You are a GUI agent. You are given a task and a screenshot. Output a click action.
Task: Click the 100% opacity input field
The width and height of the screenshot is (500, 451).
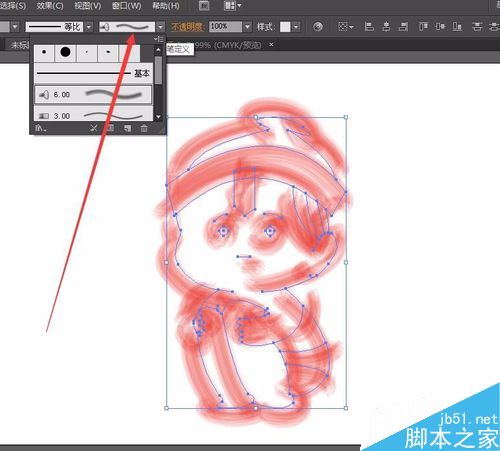(x=226, y=26)
